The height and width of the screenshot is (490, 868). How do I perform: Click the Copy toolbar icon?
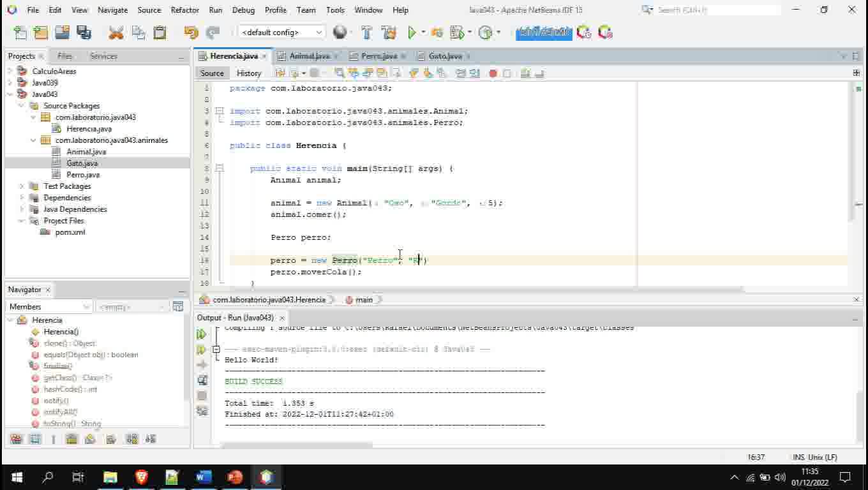click(x=138, y=33)
